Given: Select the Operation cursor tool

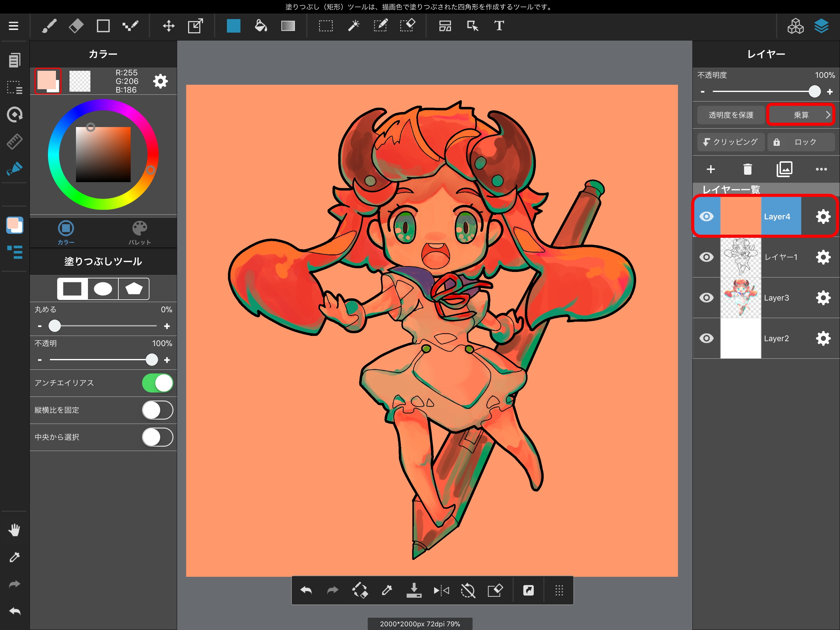Looking at the screenshot, I should coord(472,26).
